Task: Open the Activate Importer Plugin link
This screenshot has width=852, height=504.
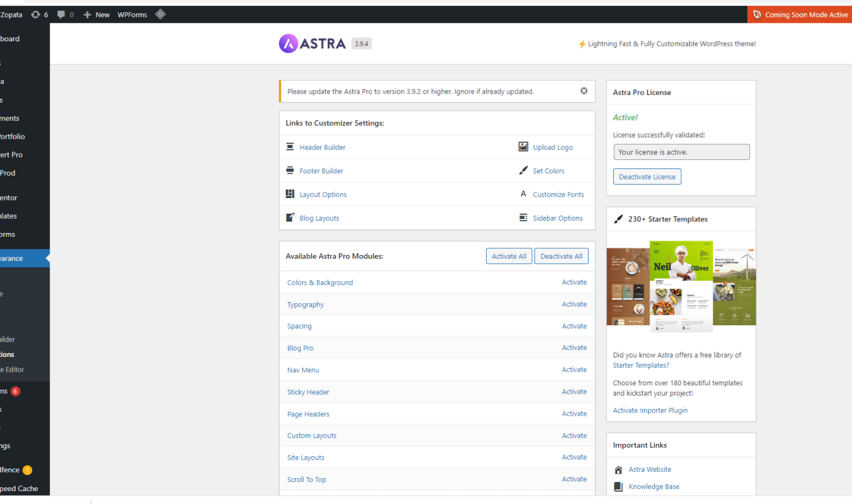Action: click(650, 410)
